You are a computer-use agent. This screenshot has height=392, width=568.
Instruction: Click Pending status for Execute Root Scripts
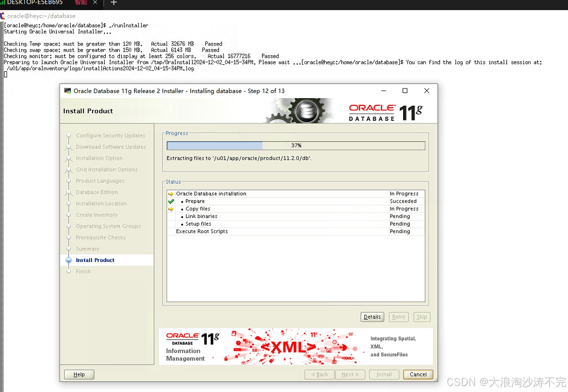pos(400,232)
